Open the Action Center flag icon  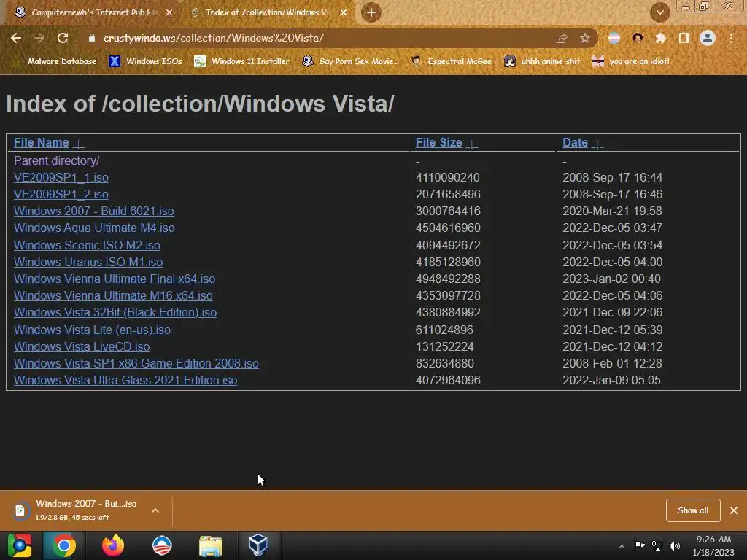[x=639, y=545]
